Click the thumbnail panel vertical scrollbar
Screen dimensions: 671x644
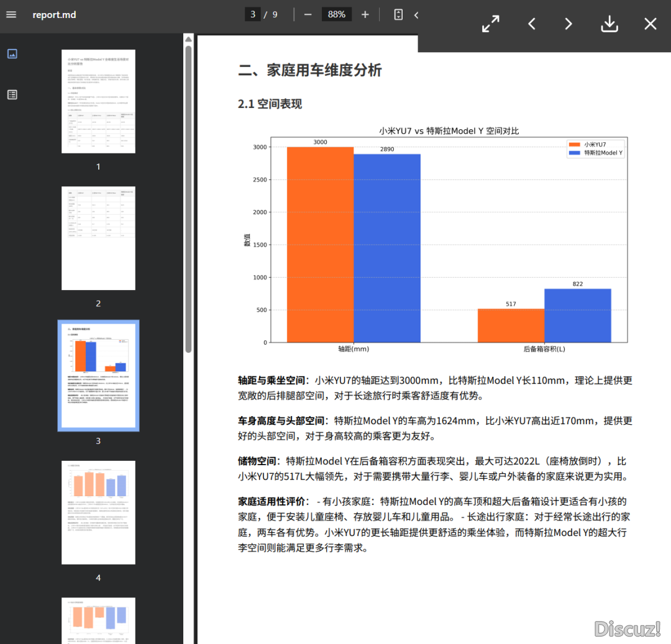pos(188,199)
